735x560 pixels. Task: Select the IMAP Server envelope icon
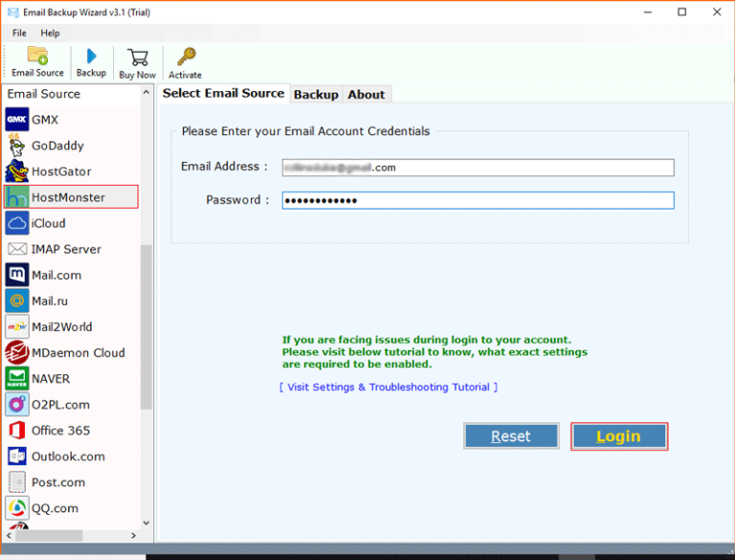point(17,249)
